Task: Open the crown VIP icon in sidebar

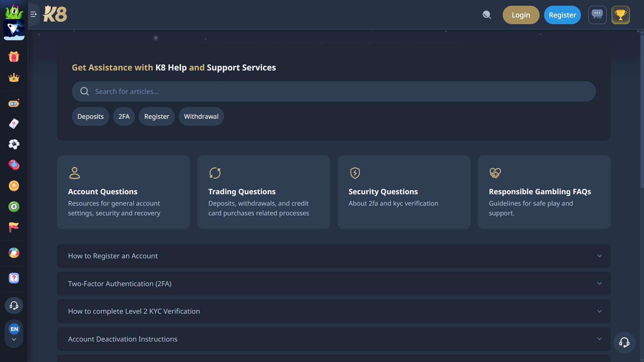Action: (14, 78)
